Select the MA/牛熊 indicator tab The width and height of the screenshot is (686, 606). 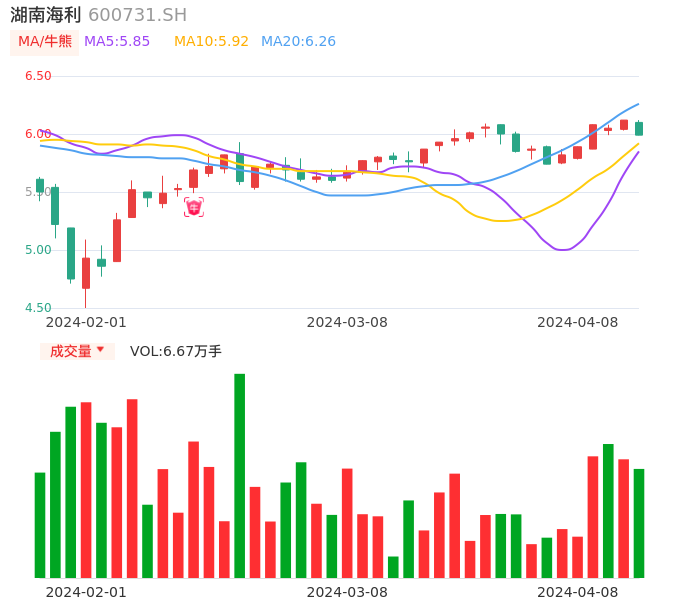coord(45,42)
